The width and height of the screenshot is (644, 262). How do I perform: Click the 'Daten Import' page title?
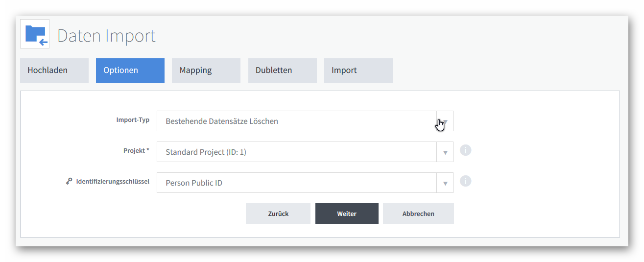106,36
